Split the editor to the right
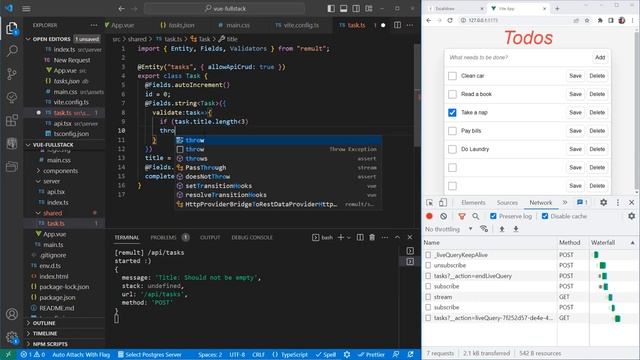 (397, 25)
